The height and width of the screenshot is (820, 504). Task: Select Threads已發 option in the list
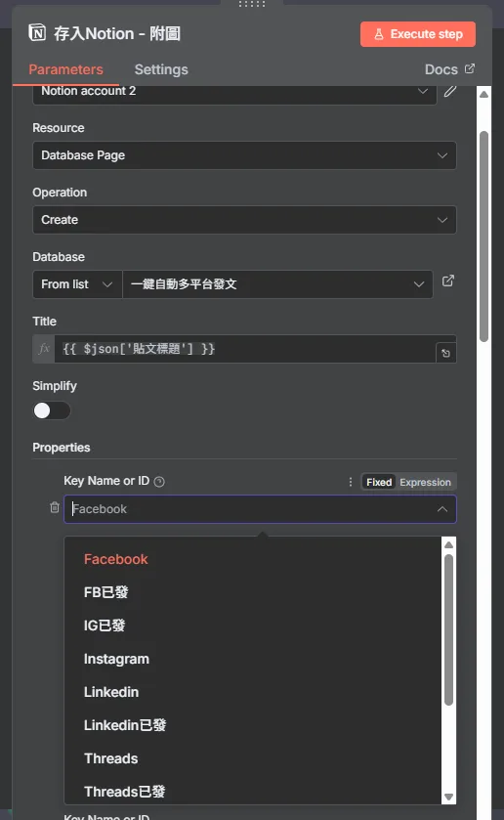253,792
